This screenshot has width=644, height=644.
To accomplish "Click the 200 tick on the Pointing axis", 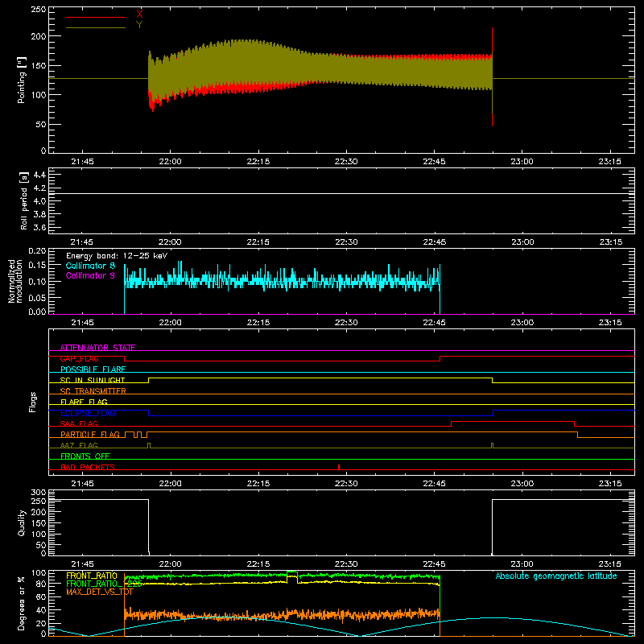I will tap(38, 36).
